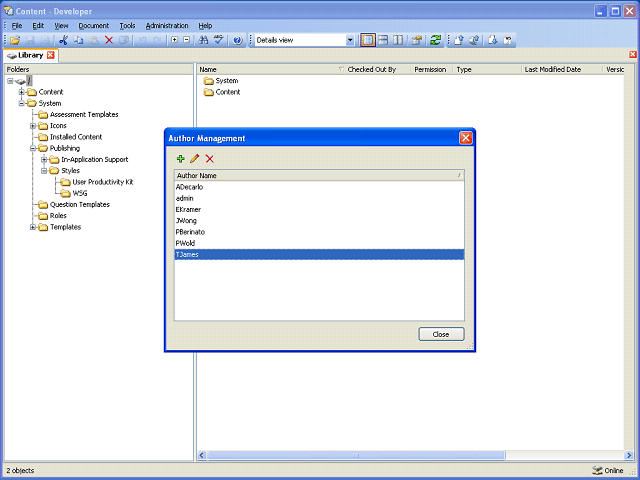Click the Type column header
Screen dimensions: 640x480
[x=487, y=69]
